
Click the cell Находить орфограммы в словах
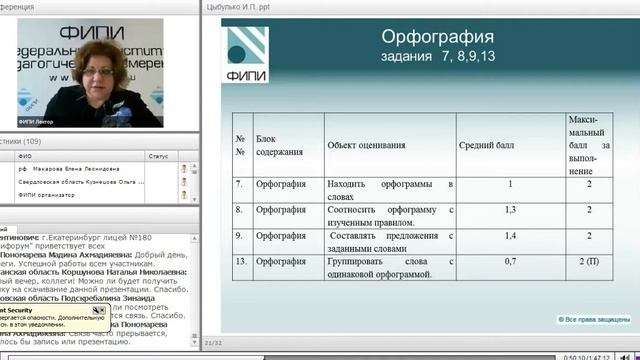point(390,190)
